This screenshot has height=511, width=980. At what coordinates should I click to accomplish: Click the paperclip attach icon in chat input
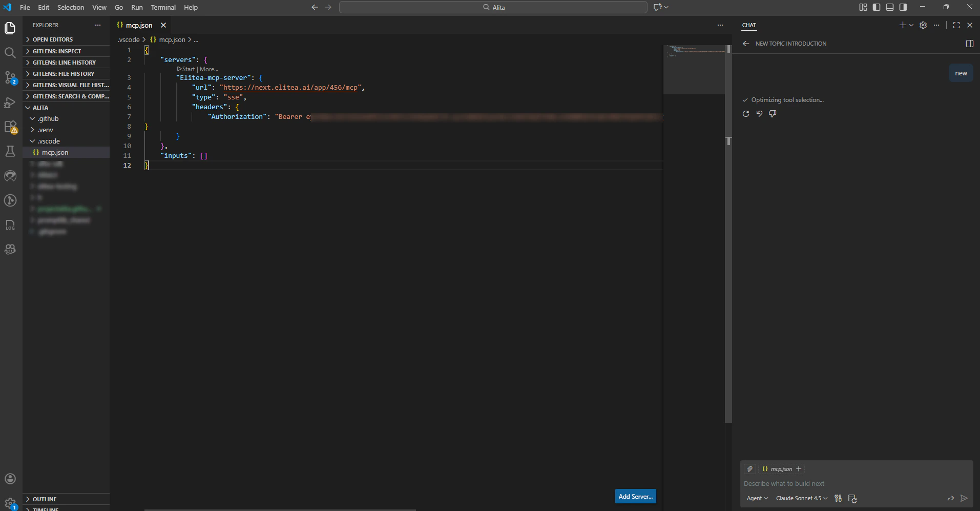pyautogui.click(x=750, y=468)
